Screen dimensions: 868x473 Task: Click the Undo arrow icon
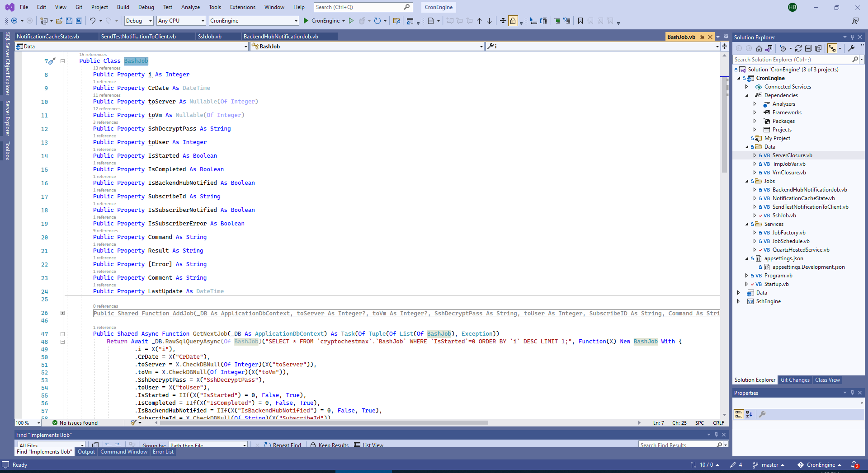click(92, 21)
